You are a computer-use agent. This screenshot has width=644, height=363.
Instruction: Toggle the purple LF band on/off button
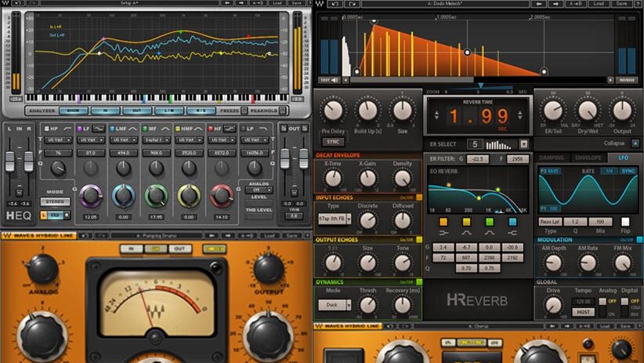(80, 129)
